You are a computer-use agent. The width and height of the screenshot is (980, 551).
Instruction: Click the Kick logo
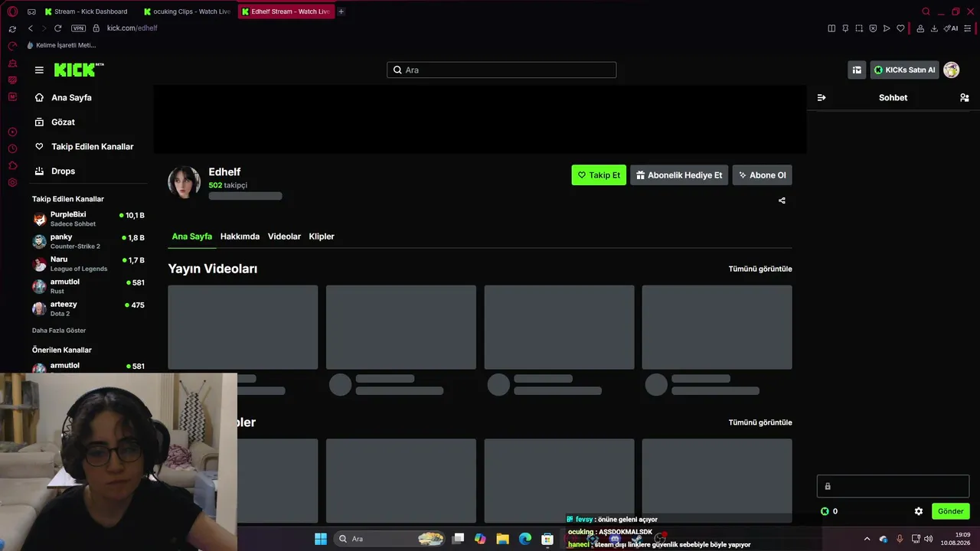79,70
